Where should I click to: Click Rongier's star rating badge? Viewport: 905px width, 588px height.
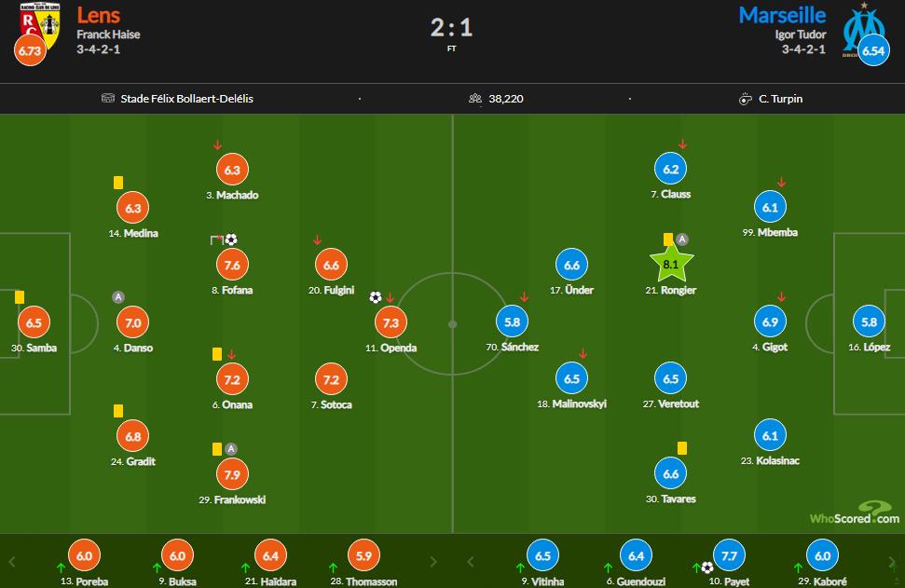[x=670, y=265]
